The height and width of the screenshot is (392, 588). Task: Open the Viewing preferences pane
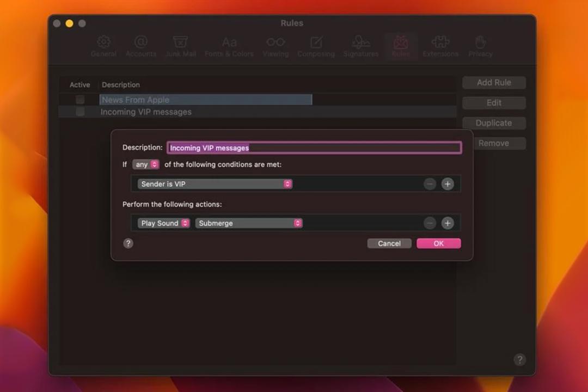[275, 46]
